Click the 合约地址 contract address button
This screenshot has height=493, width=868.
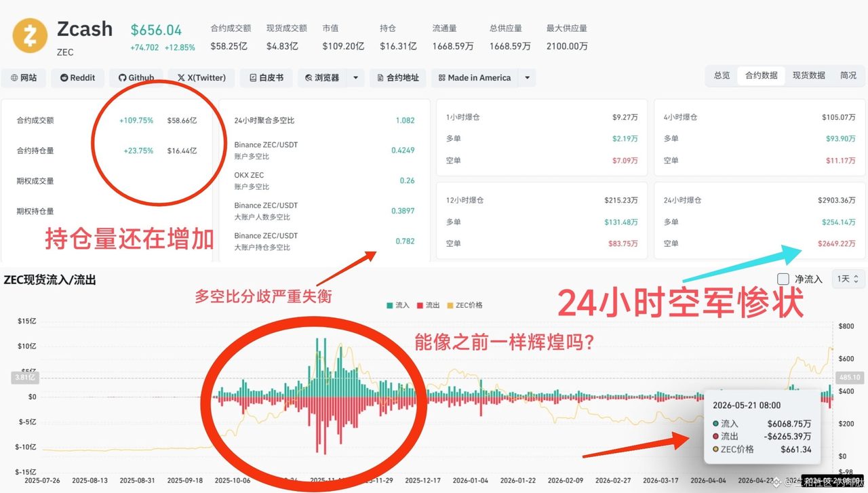(398, 78)
